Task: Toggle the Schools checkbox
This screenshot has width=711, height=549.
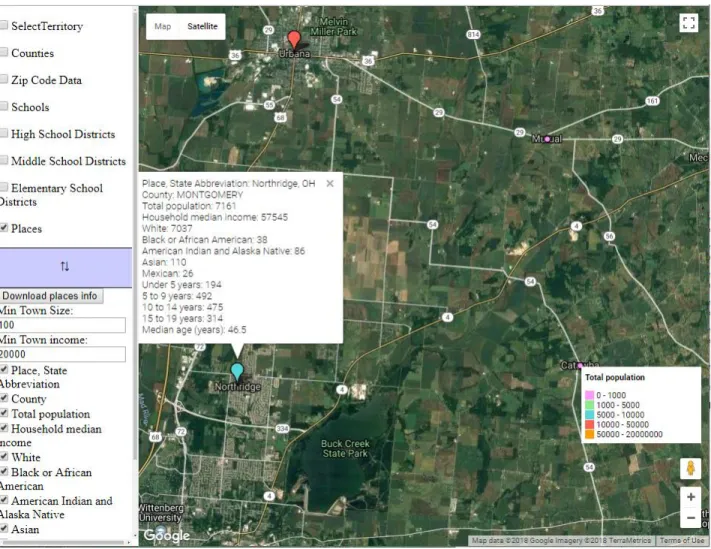Action: click(x=4, y=106)
